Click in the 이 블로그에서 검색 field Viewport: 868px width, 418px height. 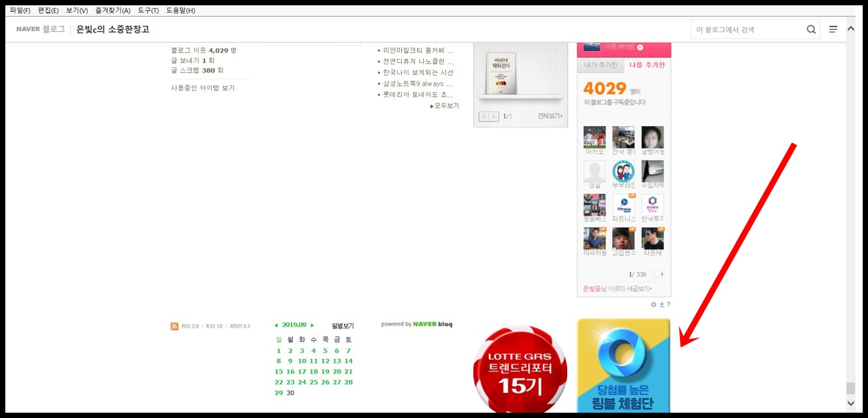tap(747, 29)
